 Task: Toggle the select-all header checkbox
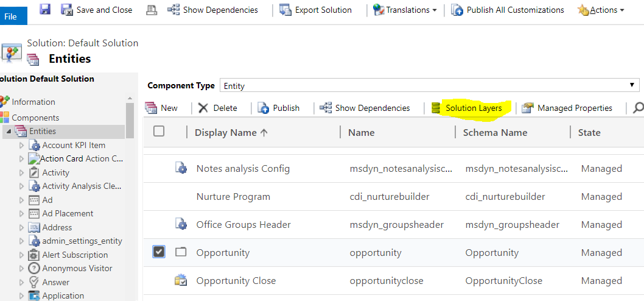click(x=159, y=131)
